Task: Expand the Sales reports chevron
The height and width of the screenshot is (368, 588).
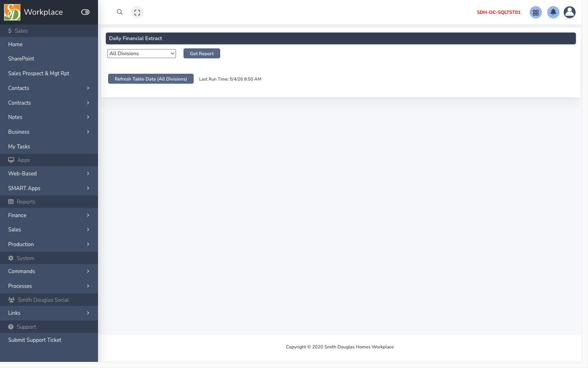Action: point(88,229)
